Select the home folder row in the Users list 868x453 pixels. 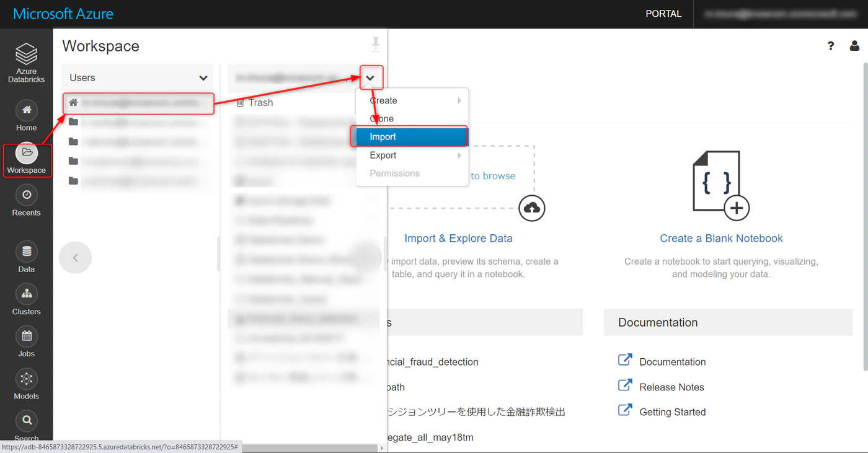pyautogui.click(x=139, y=103)
